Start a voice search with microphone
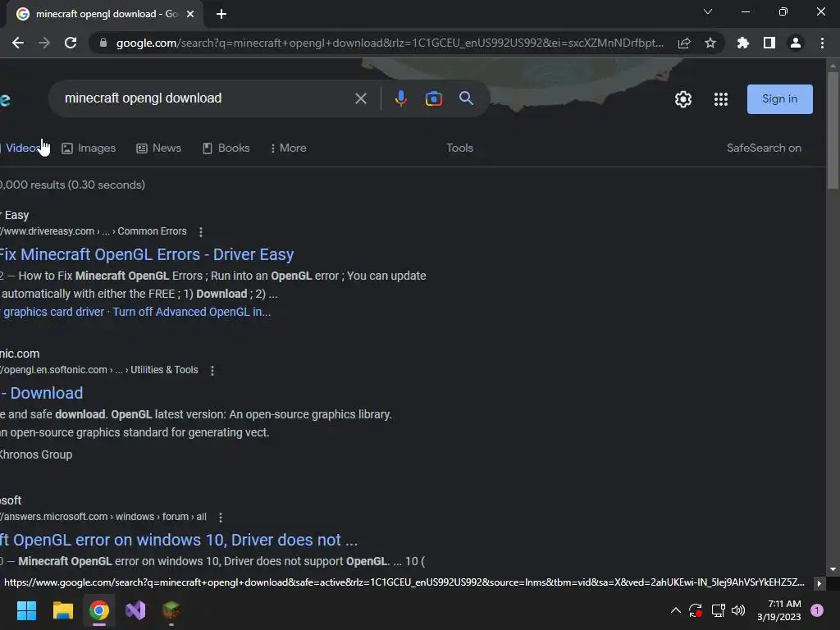The height and width of the screenshot is (630, 840). [400, 98]
